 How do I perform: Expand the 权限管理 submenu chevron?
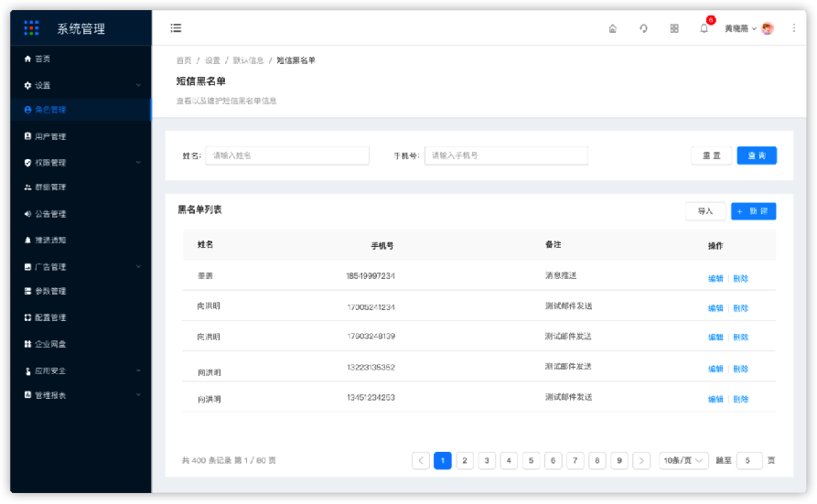pyautogui.click(x=138, y=163)
